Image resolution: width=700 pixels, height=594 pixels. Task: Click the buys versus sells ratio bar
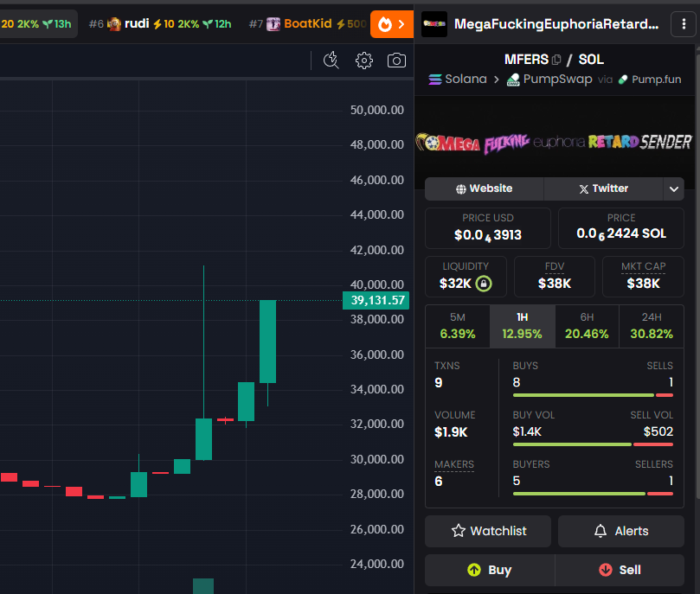click(x=593, y=395)
